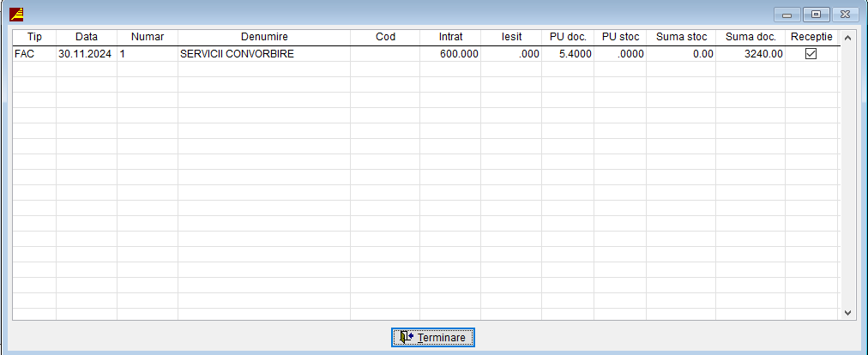Click the Denumire column header
868x355 pixels.
pyautogui.click(x=263, y=37)
